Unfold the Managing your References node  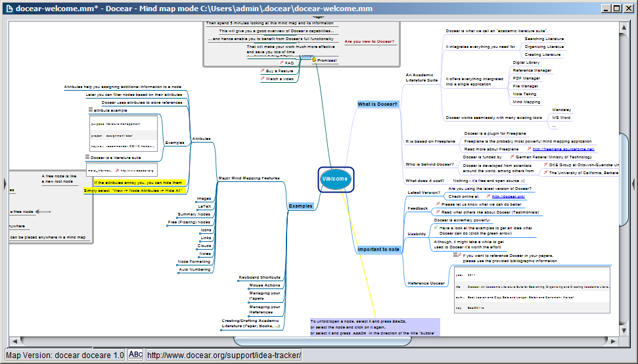coord(248,316)
